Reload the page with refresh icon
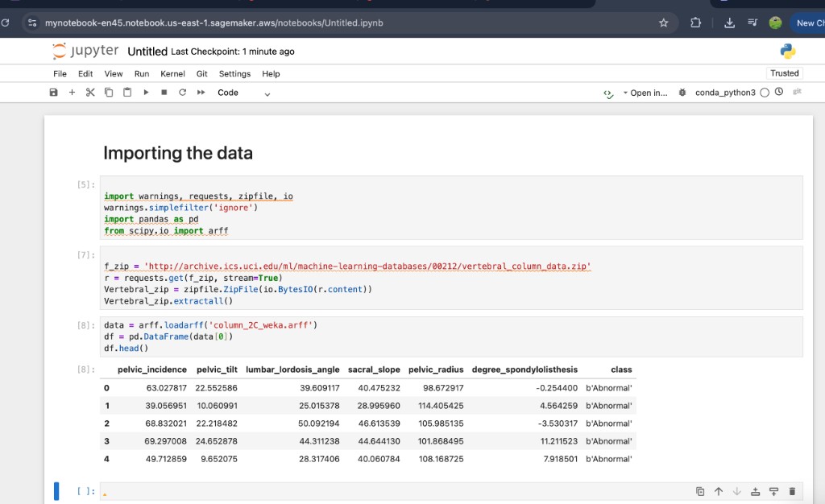Image resolution: width=825 pixels, height=504 pixels. click(6, 23)
